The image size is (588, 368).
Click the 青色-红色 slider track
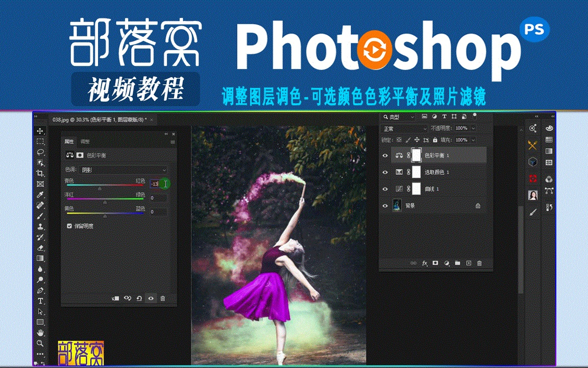coord(105,185)
